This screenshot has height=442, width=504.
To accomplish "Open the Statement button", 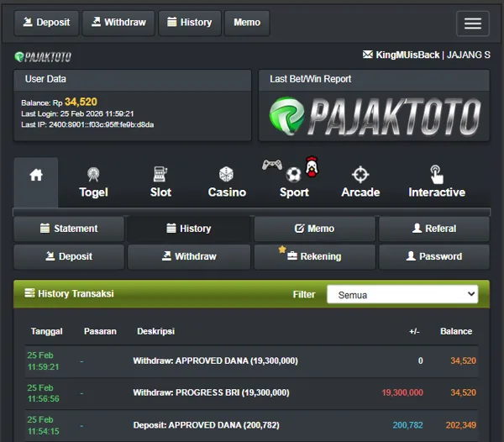I will point(69,229).
